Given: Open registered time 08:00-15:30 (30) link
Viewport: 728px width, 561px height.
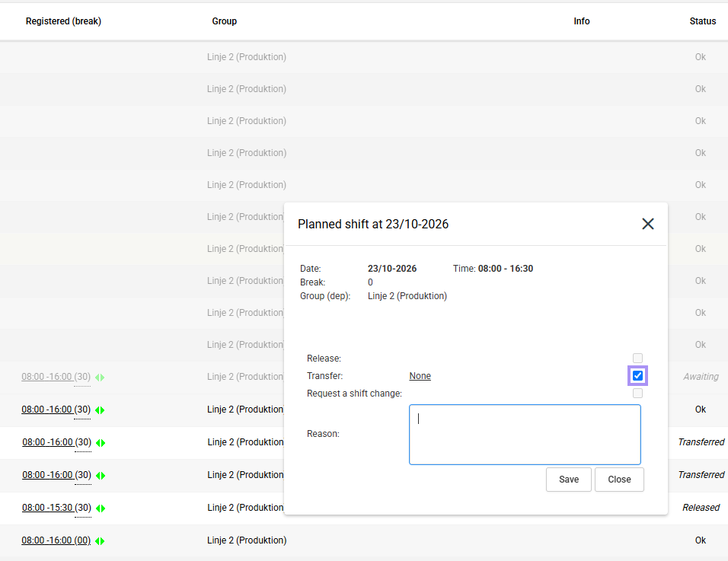Looking at the screenshot, I should click(x=56, y=508).
